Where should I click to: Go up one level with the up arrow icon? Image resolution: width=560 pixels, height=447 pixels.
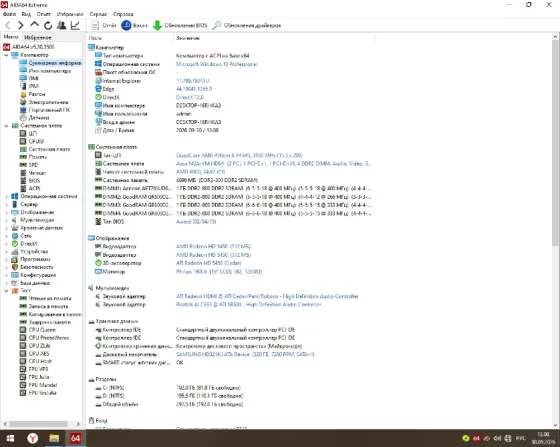click(x=34, y=25)
